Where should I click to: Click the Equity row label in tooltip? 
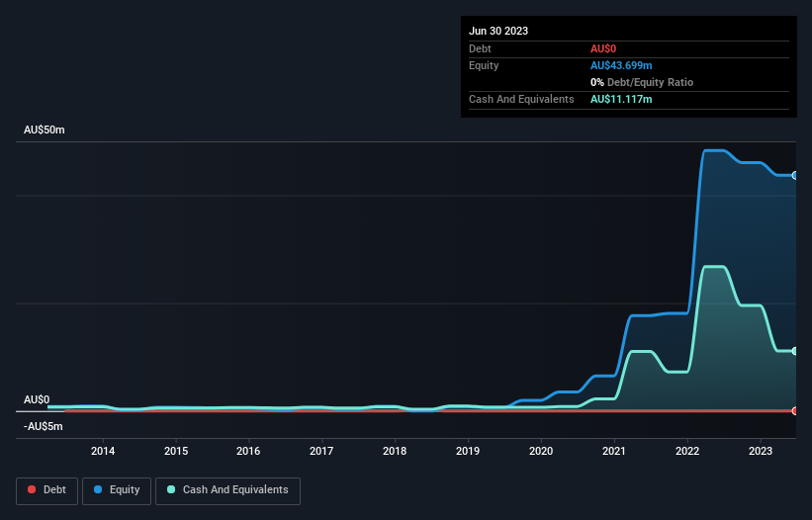pos(484,65)
